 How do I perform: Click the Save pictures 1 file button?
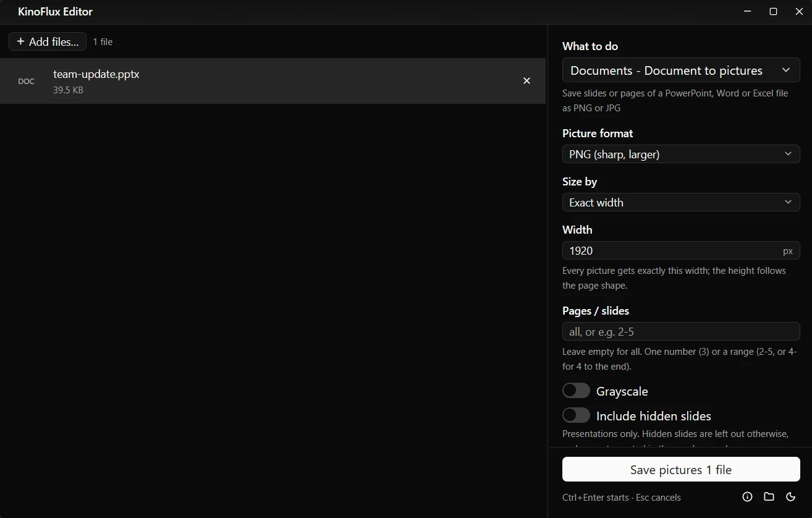click(x=681, y=470)
